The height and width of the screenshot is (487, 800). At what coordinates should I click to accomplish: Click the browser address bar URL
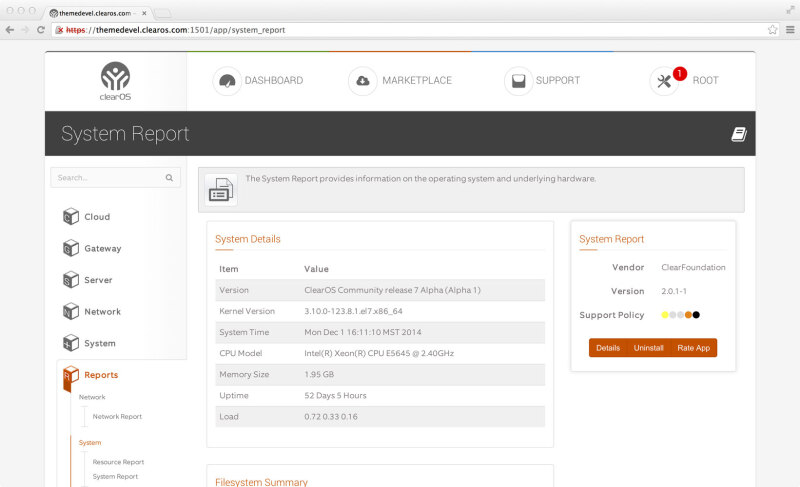pos(176,30)
